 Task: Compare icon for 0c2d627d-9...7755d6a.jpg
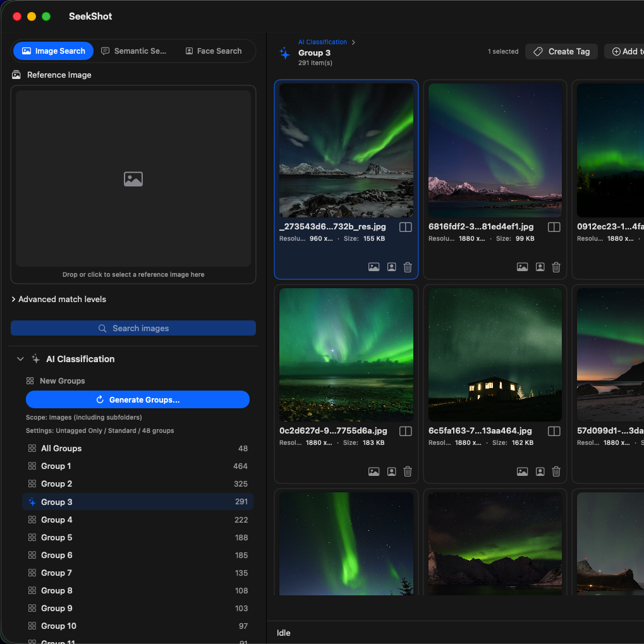pyautogui.click(x=405, y=431)
